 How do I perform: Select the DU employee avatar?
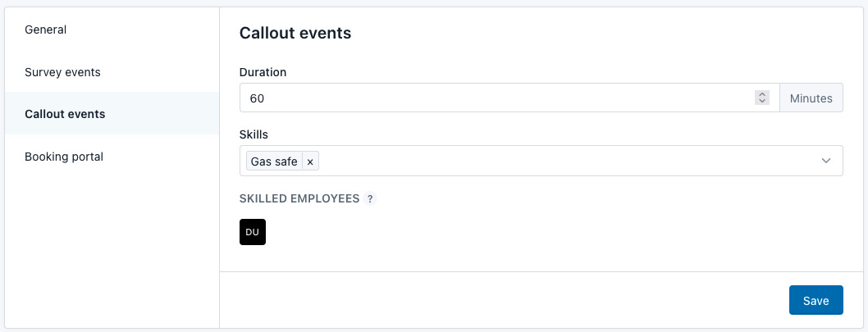click(253, 232)
